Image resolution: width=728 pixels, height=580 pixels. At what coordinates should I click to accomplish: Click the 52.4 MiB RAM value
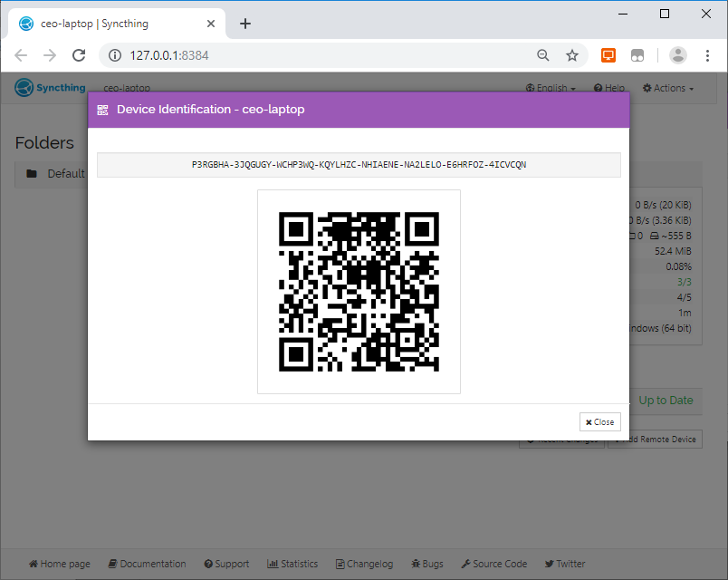pyautogui.click(x=673, y=251)
